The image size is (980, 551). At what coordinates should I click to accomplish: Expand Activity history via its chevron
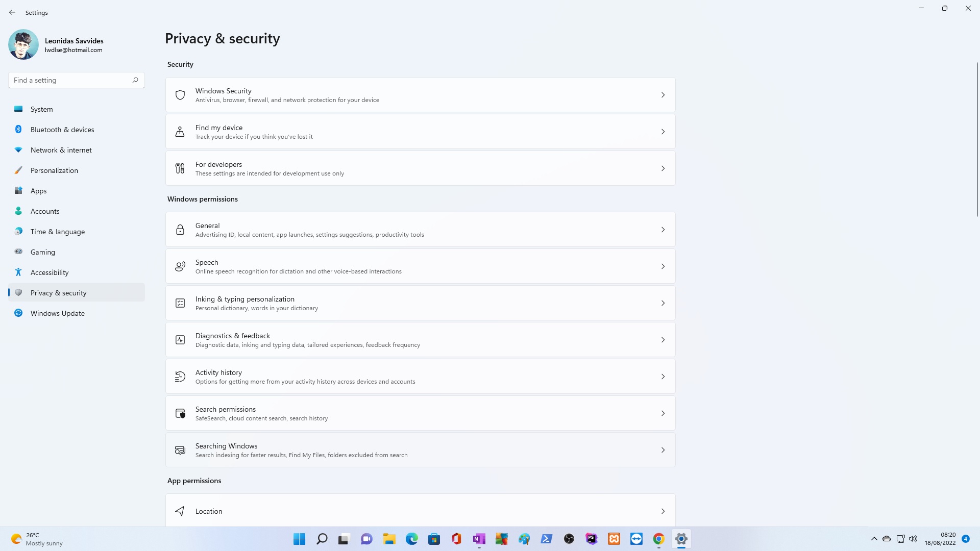point(663,377)
